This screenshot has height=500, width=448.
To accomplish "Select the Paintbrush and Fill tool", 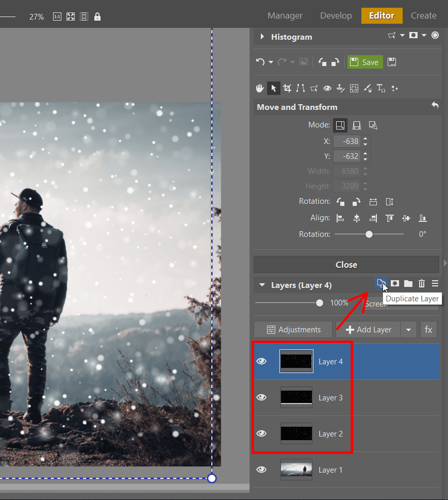I will tap(368, 88).
